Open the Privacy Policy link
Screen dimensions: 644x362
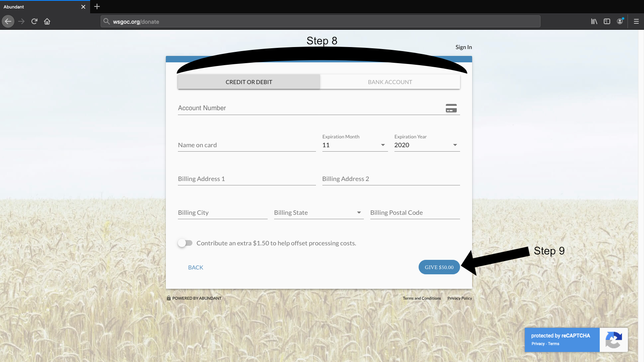click(460, 298)
